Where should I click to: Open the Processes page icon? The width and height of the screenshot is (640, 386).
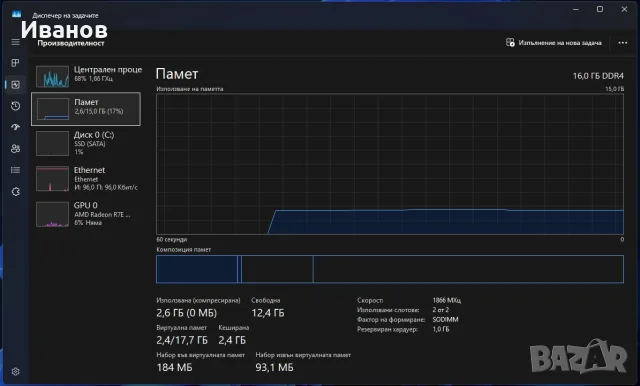[16, 63]
